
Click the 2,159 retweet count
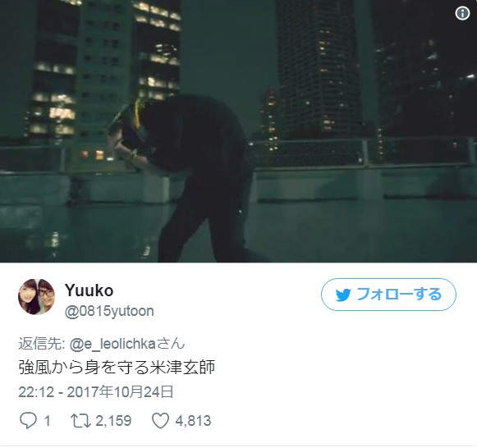point(113,421)
